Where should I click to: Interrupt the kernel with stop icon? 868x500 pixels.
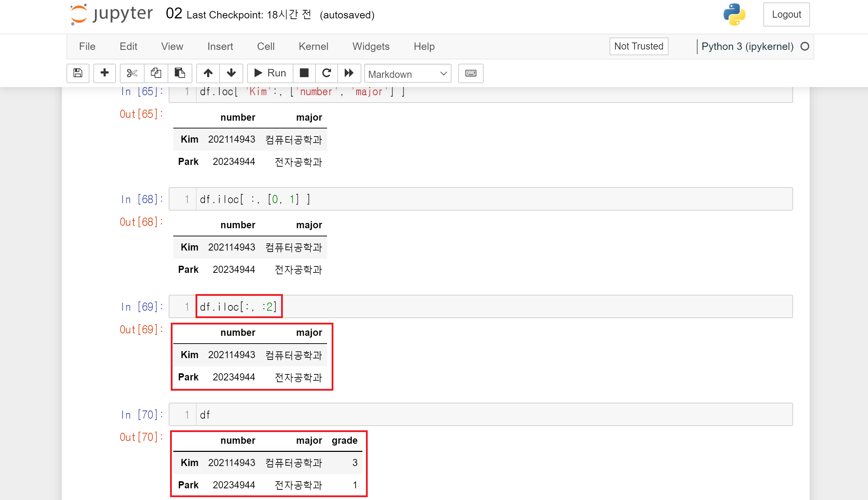(304, 73)
